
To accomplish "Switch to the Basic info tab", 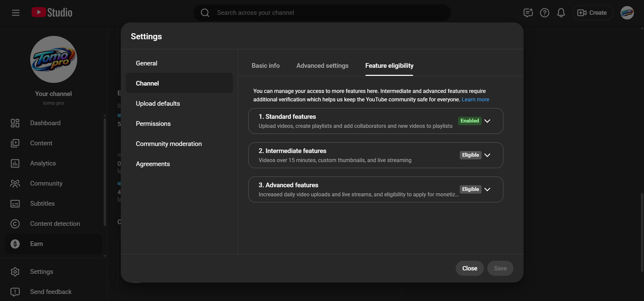I will coord(265,66).
